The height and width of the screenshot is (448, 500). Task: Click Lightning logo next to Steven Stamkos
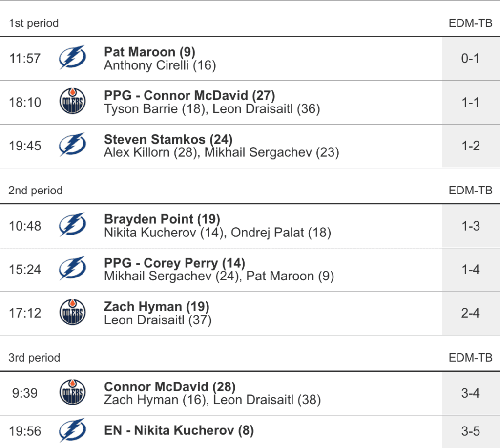pyautogui.click(x=72, y=145)
